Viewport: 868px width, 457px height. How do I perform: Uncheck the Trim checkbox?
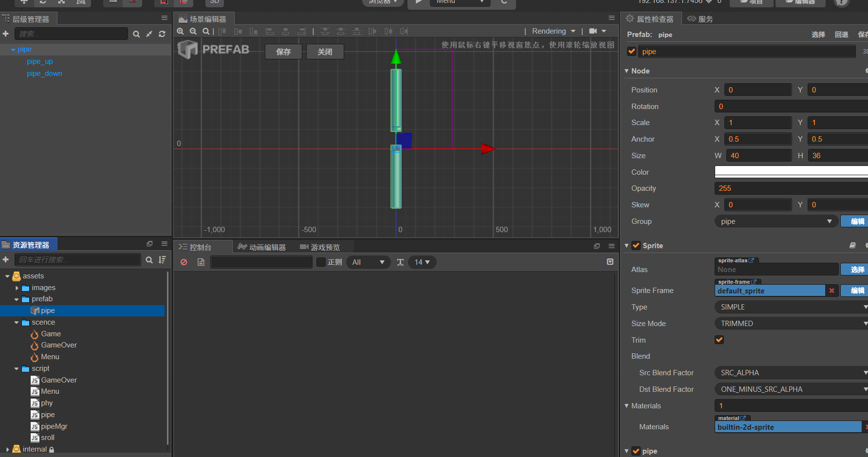tap(719, 340)
